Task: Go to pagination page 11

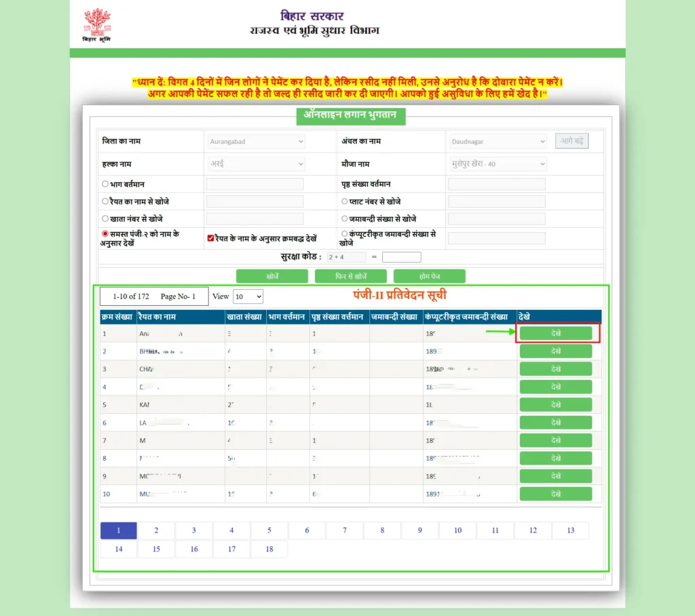Action: pos(495,531)
